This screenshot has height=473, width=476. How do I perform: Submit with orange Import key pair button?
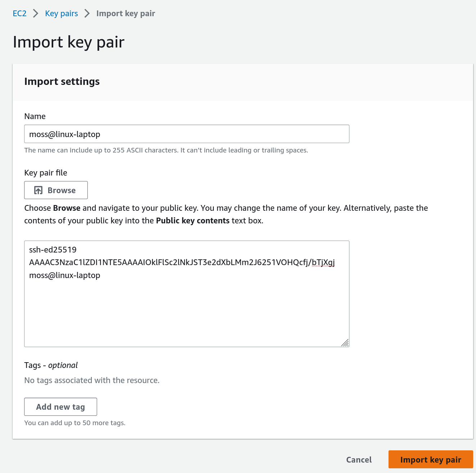click(x=431, y=460)
